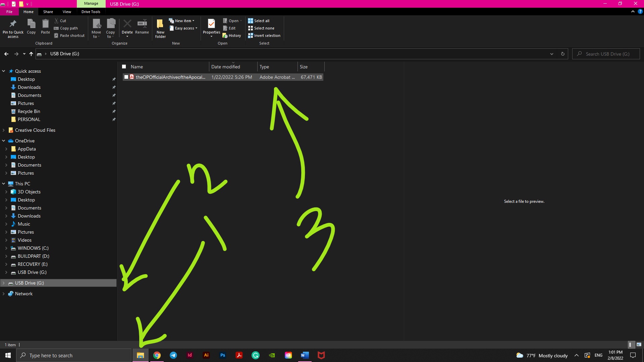Tick the select-all checkbox in the header
The image size is (644, 362).
pos(124,67)
